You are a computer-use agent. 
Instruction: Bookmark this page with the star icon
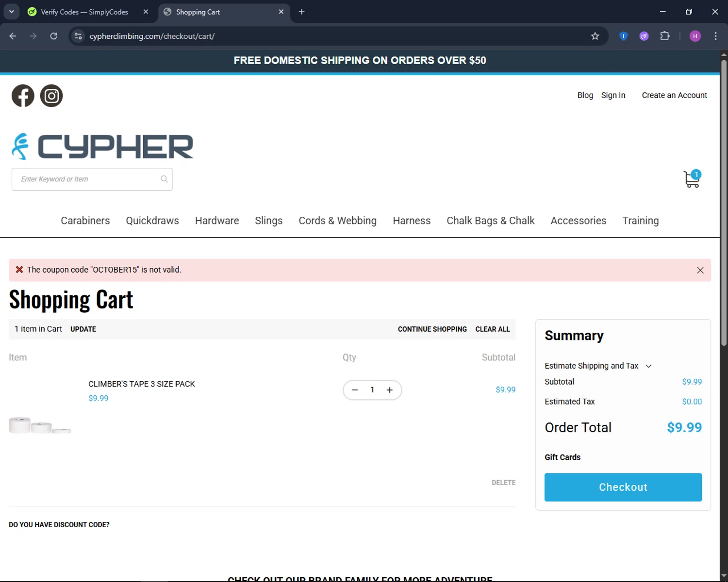click(x=595, y=36)
